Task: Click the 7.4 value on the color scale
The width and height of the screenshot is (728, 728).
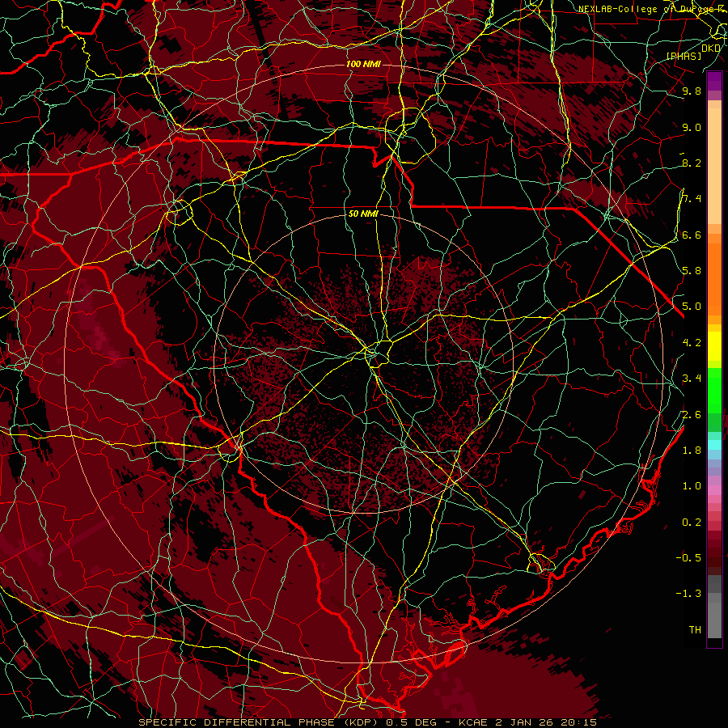Action: pyautogui.click(x=692, y=199)
